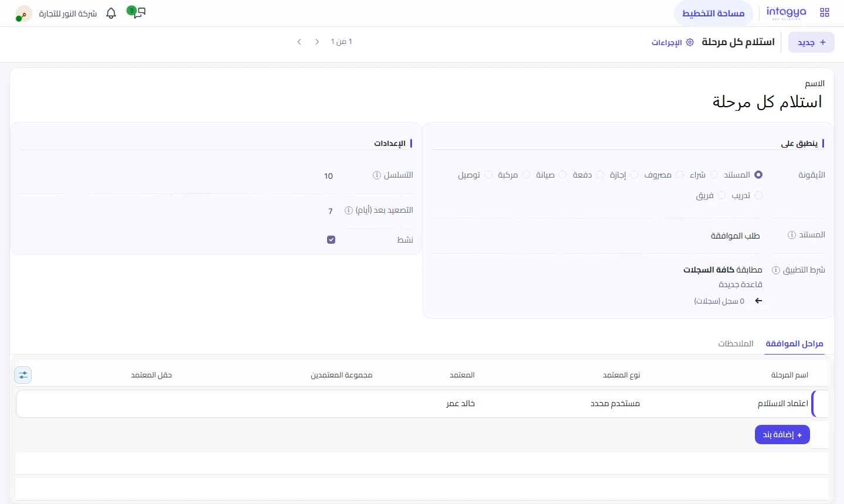Screen dimensions: 844x504
Task: Select the دفعة radio option
Action: [x=600, y=175]
